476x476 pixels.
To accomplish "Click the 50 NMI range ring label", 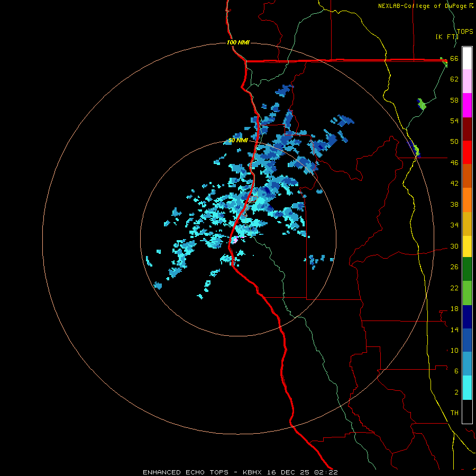I will click(x=238, y=140).
